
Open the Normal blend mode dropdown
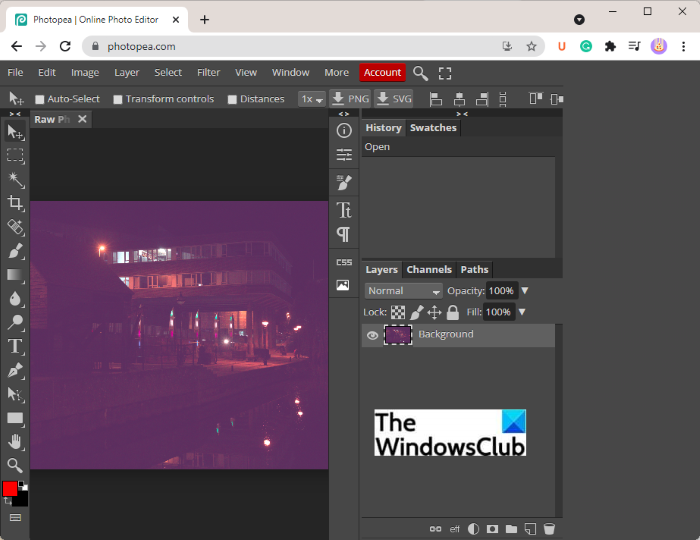(x=403, y=291)
